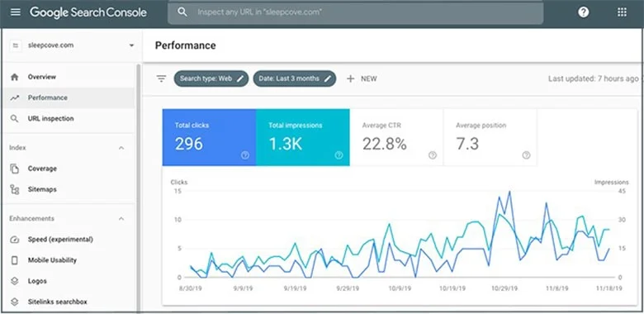Viewport: 644px width, 314px height.
Task: Add a NEW filter
Action: (x=362, y=78)
